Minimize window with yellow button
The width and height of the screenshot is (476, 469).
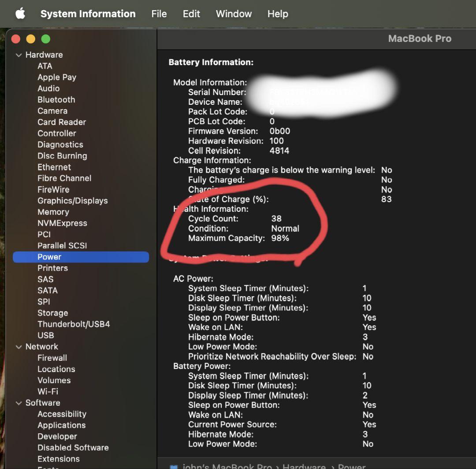pyautogui.click(x=31, y=39)
